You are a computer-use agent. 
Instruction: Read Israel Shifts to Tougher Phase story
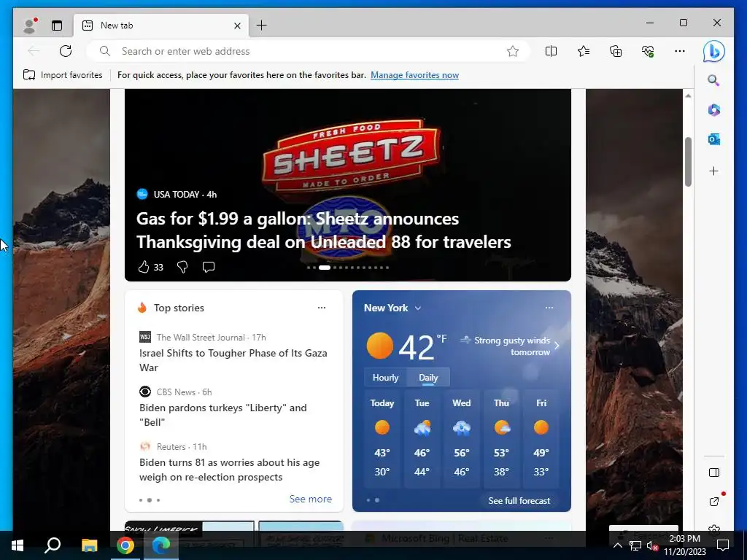(233, 360)
